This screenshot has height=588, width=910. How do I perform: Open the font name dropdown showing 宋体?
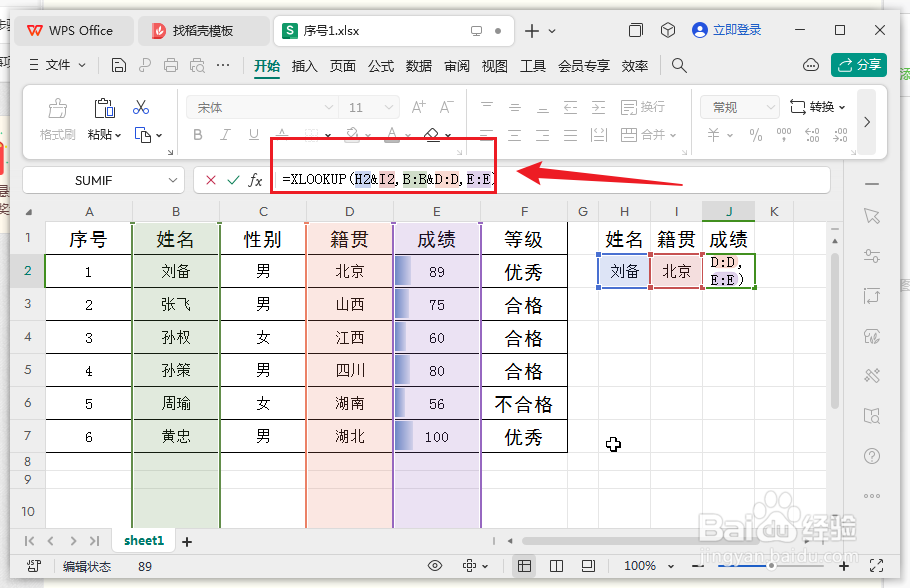327,106
